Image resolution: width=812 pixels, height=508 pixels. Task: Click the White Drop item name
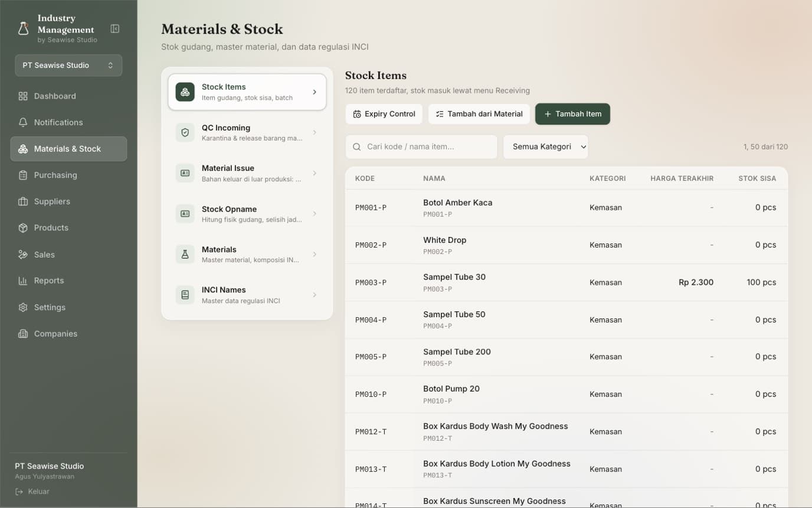tap(444, 240)
